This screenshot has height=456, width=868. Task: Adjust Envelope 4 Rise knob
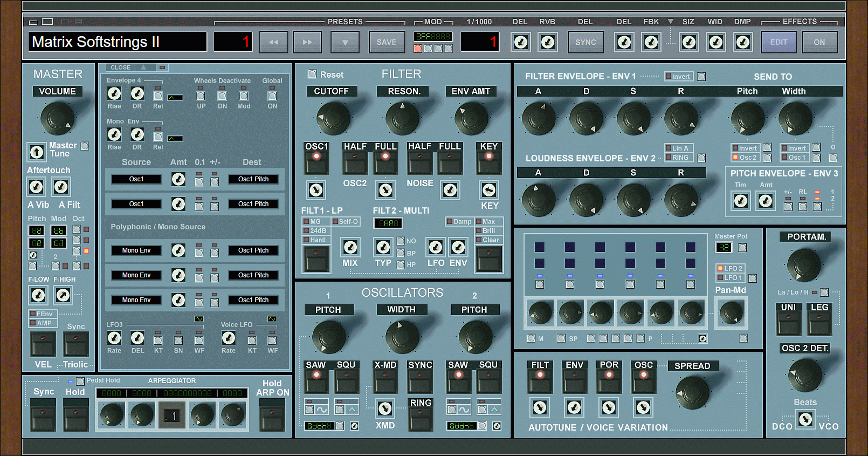(x=114, y=93)
